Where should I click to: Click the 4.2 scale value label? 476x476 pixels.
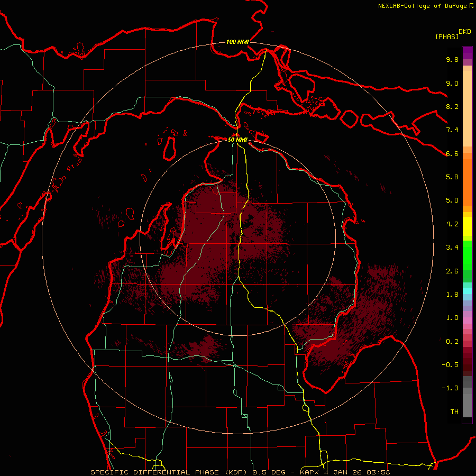(452, 224)
